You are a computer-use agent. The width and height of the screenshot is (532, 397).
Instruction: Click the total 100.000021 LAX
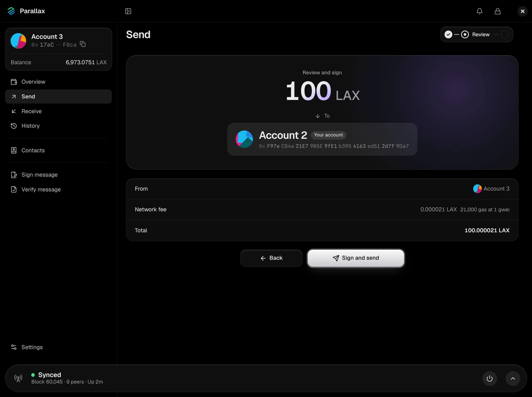pos(487,230)
